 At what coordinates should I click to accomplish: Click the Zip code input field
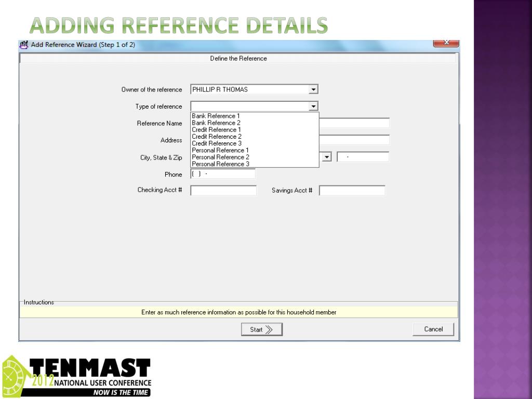pos(363,157)
